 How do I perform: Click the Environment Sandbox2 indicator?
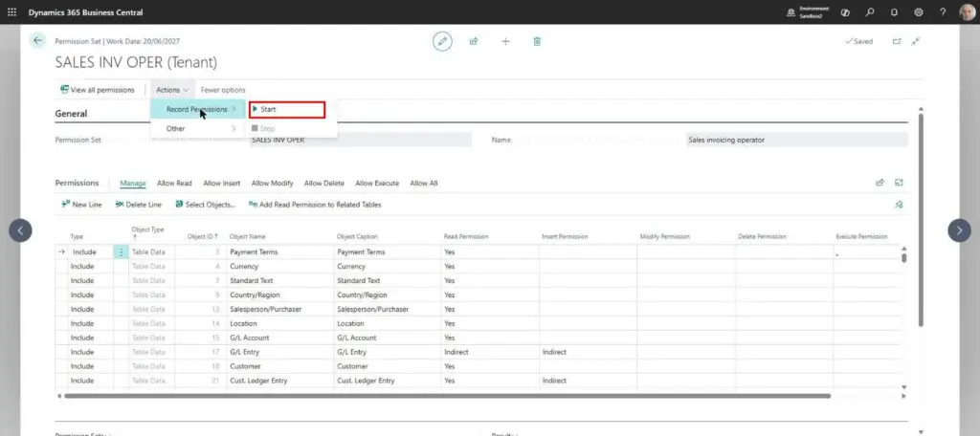pos(808,11)
